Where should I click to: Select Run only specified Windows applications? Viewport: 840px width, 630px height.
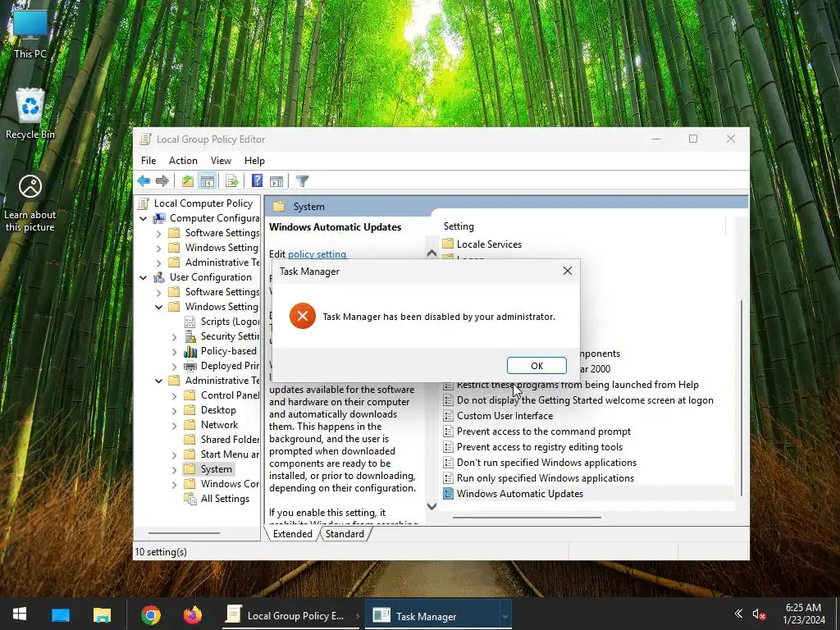pyautogui.click(x=545, y=478)
